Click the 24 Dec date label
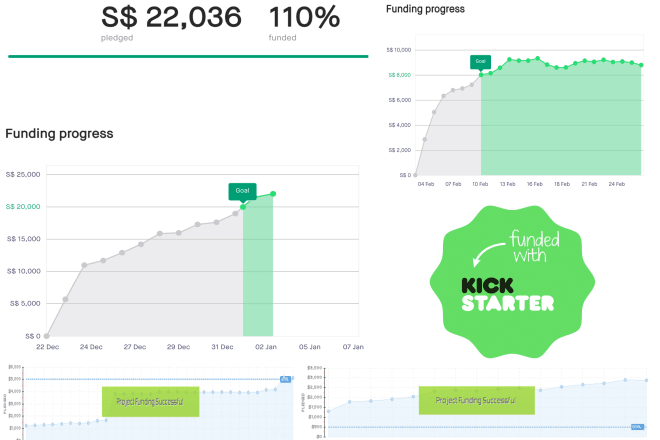660x440 pixels. (x=91, y=347)
